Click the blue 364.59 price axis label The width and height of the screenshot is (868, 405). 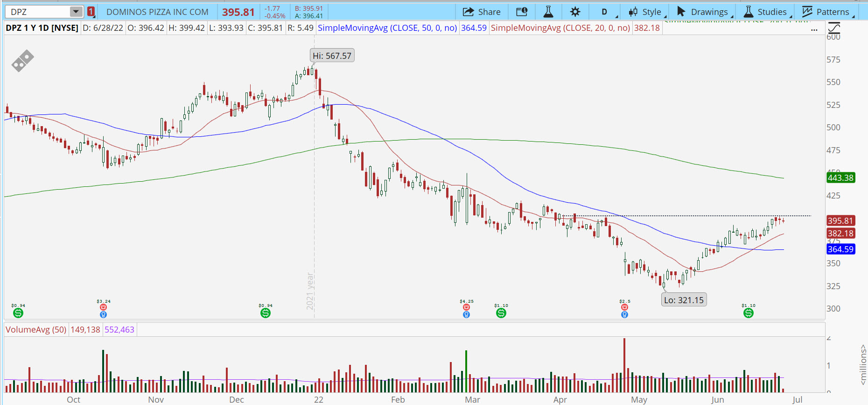(x=841, y=249)
